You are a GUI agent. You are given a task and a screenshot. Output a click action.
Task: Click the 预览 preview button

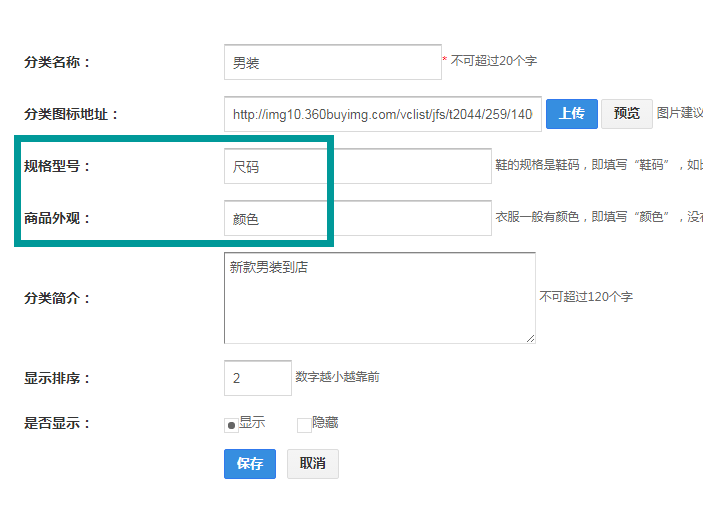coord(627,114)
